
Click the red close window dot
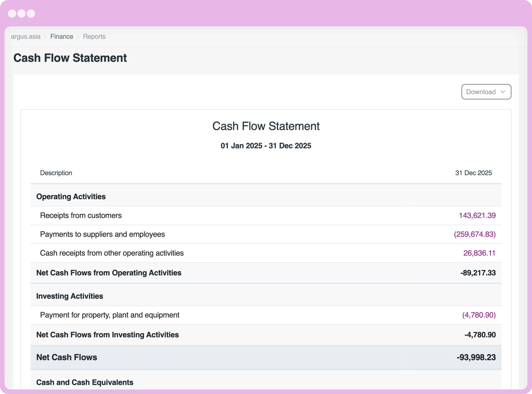point(12,14)
